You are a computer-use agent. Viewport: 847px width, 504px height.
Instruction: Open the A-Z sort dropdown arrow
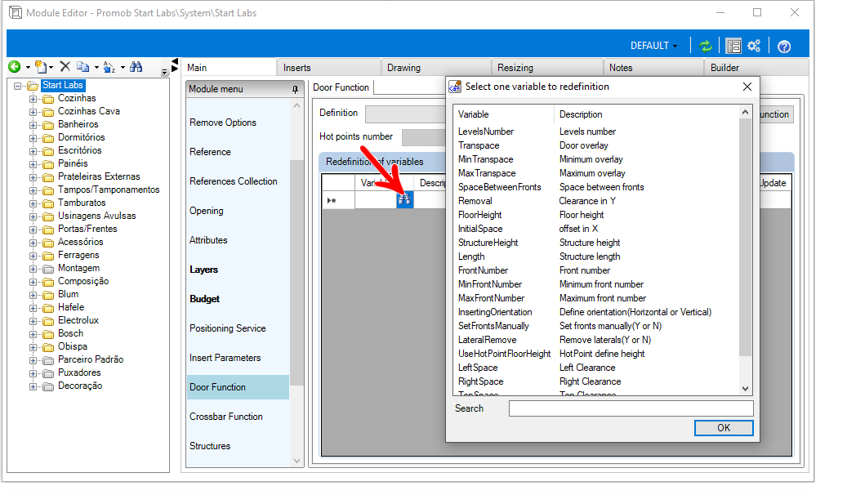click(123, 67)
